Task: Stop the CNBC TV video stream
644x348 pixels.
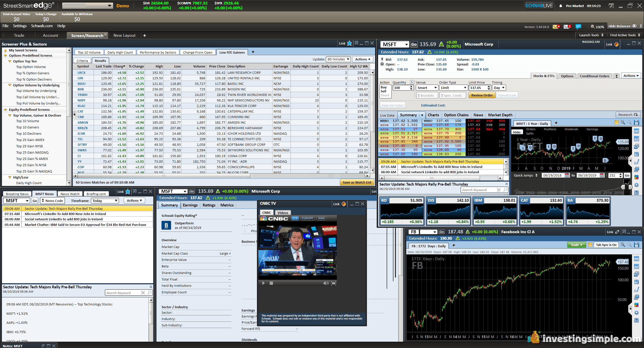Action: click(x=271, y=283)
